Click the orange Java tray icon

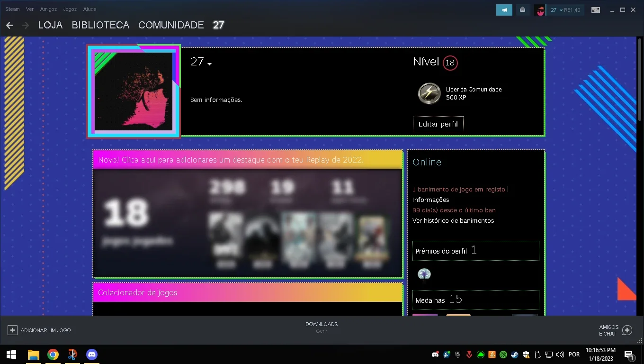pos(492,355)
